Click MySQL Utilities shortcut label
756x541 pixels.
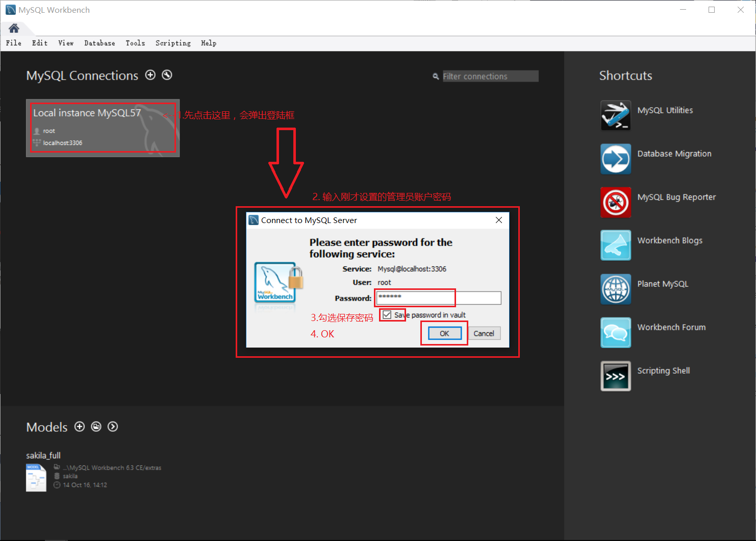point(665,110)
